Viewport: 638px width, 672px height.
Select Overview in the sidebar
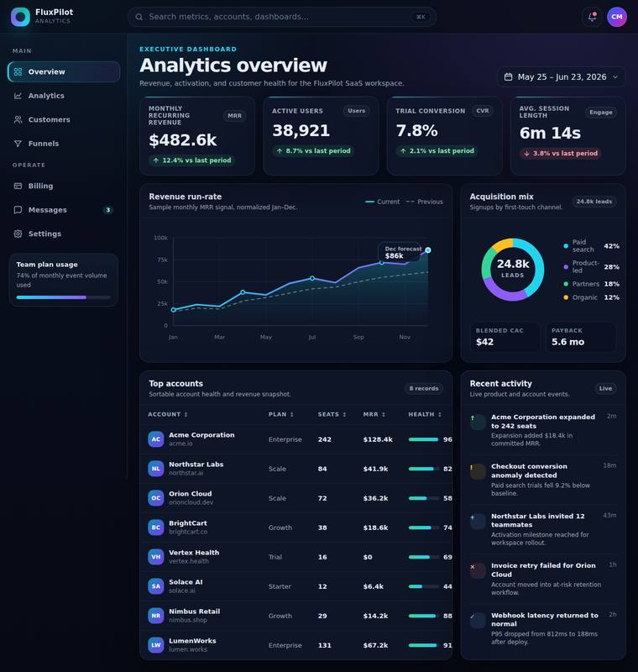[x=64, y=71]
